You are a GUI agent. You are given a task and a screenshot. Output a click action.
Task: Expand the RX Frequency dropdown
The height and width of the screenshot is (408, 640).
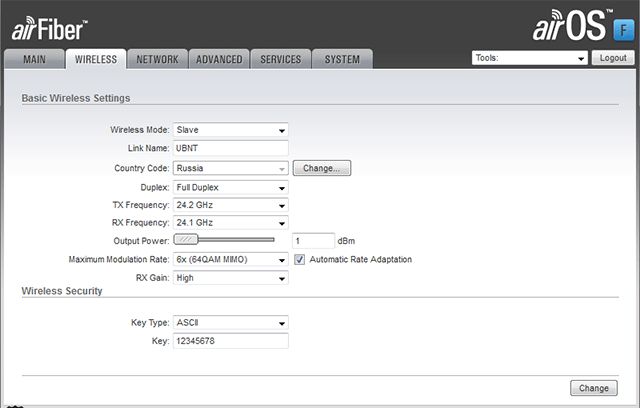230,223
